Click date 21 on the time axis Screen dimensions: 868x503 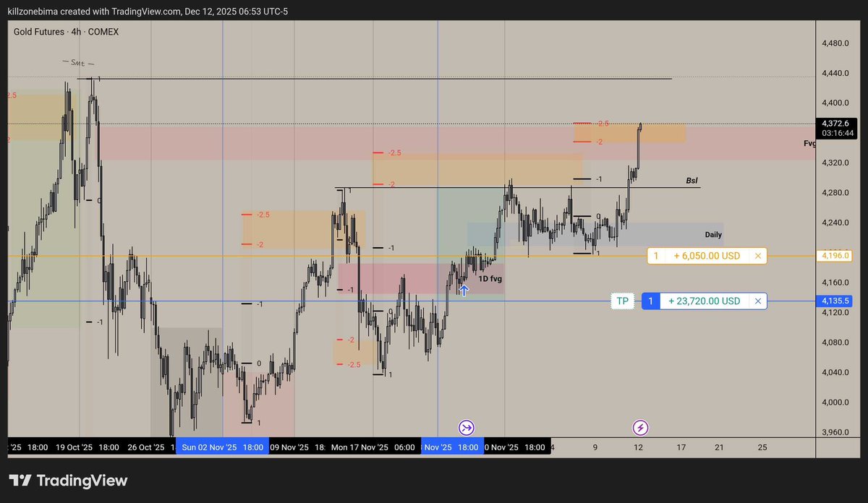[719, 447]
